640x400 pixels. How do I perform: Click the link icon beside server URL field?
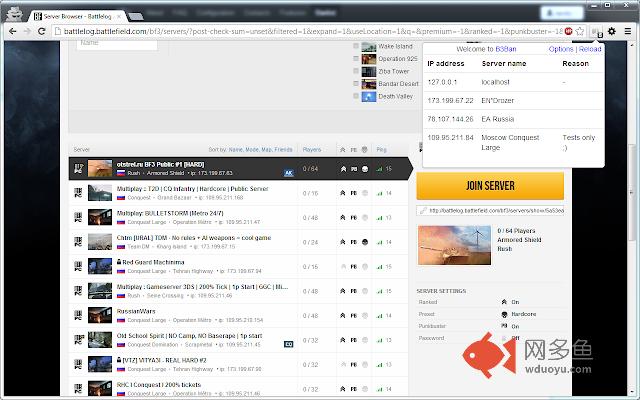[423, 211]
